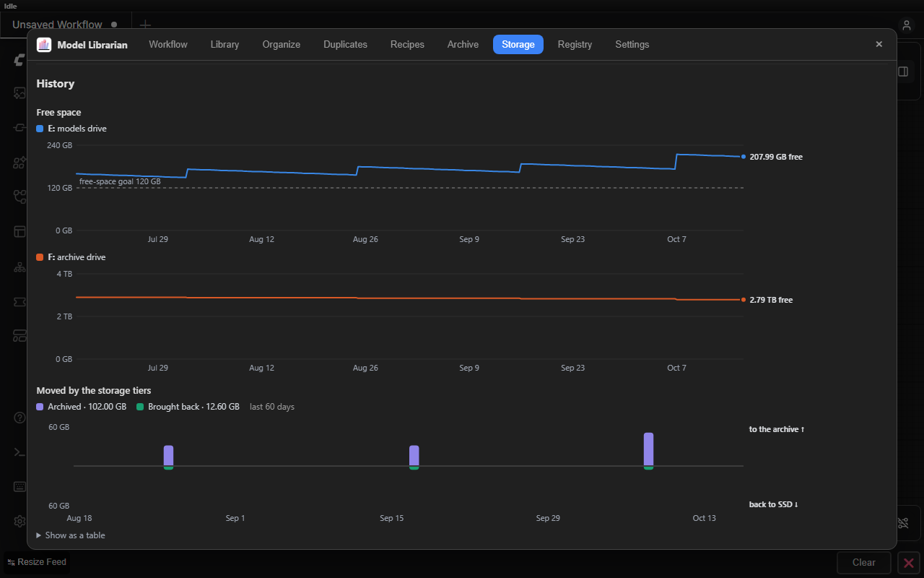924x578 pixels.
Task: Click the ComfyUI logo in the sidebar
Action: coord(19,60)
